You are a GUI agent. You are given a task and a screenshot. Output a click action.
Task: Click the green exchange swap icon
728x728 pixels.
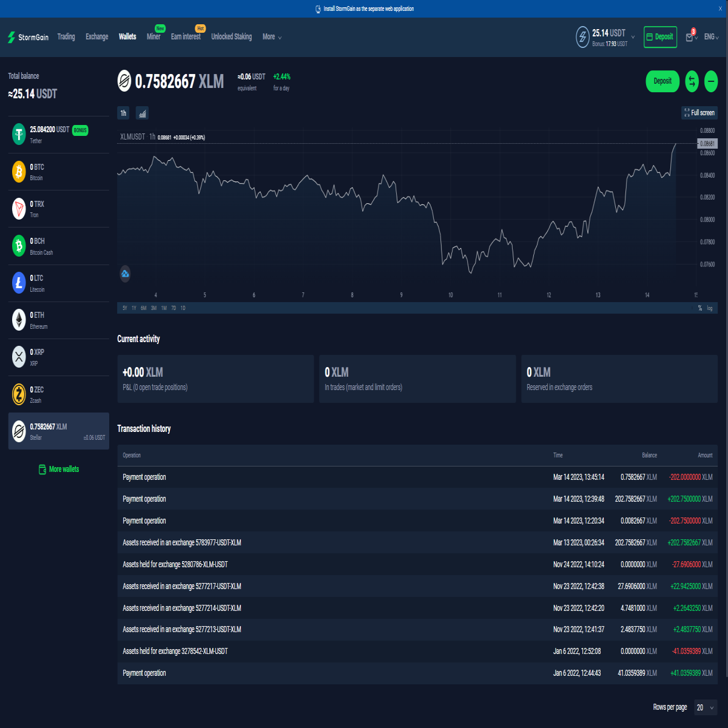tap(692, 81)
